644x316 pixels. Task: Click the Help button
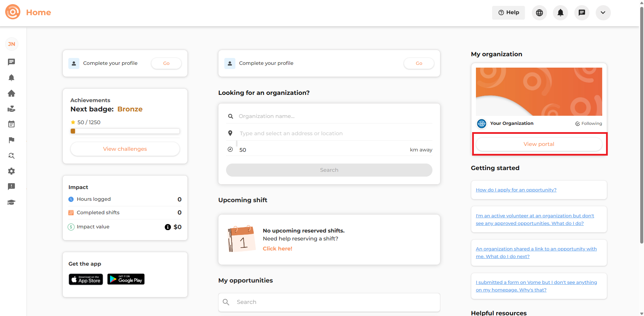[508, 13]
